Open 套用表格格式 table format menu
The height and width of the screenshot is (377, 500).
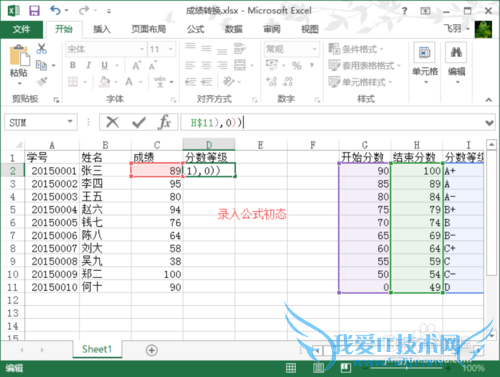tap(364, 65)
